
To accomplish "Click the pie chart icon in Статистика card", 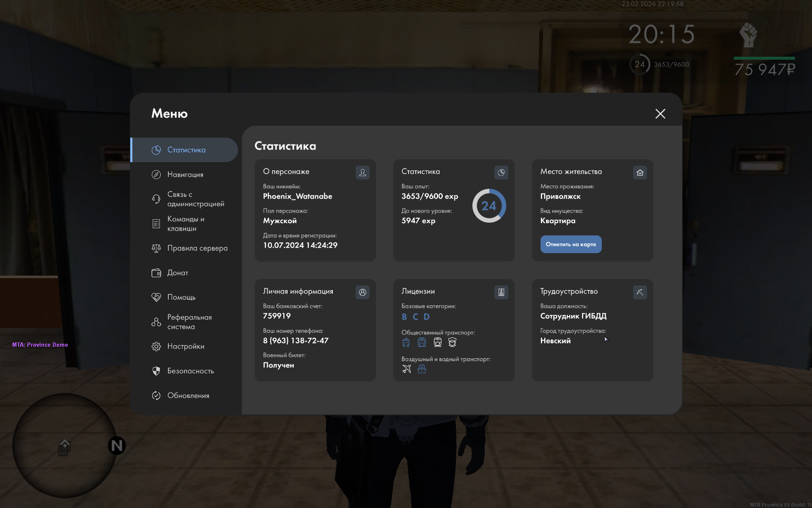I will click(501, 172).
